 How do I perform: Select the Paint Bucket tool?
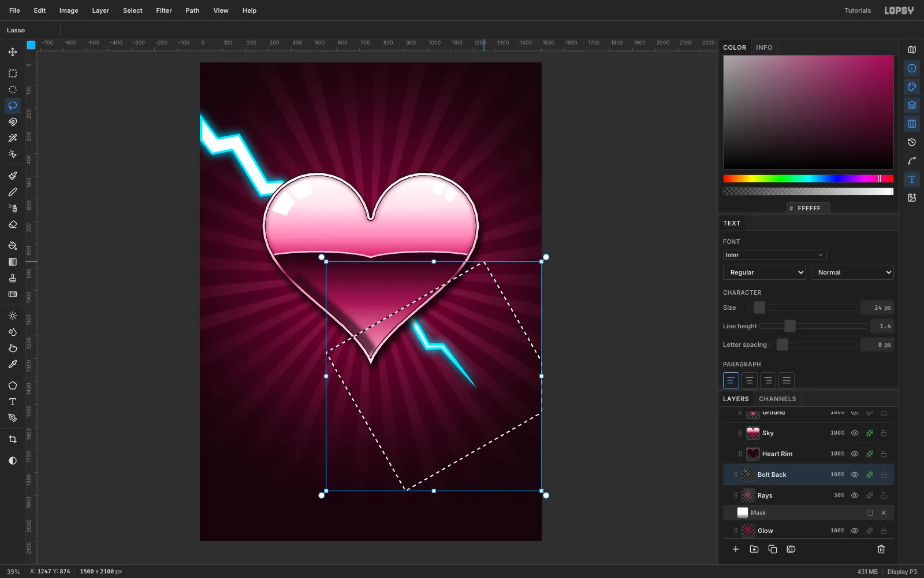click(13, 246)
